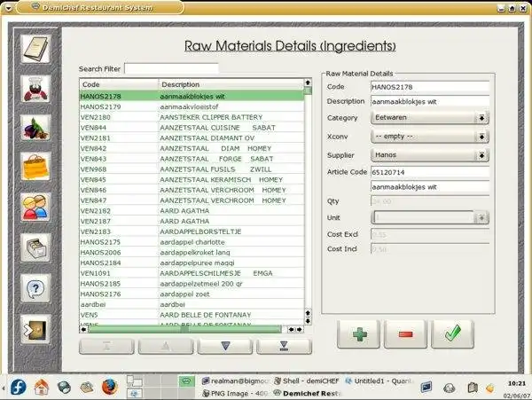Select row HANOS2176 aardappel zoet
Viewport: 532px width, 400px height.
pyautogui.click(x=192, y=294)
